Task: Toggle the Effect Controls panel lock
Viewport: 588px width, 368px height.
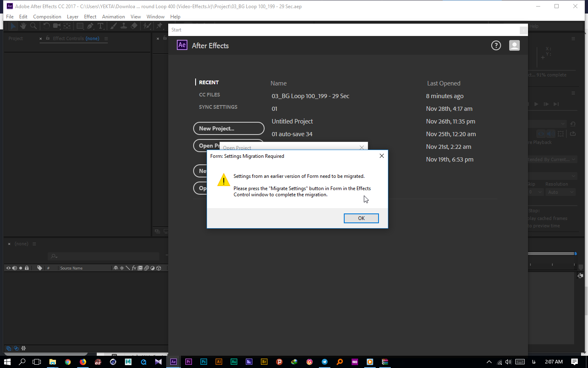Action: click(48, 38)
